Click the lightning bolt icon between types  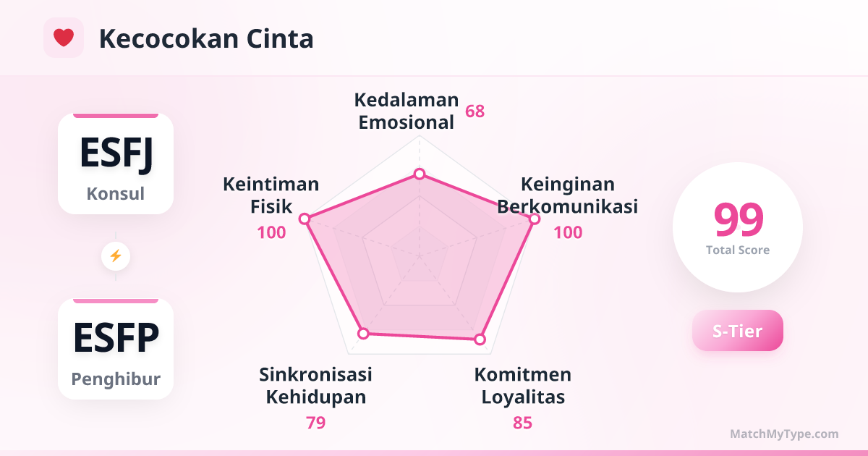pyautogui.click(x=116, y=256)
